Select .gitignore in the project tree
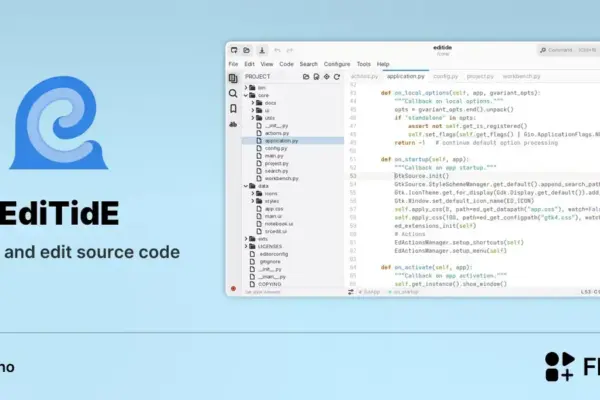This screenshot has width=600, height=400. [x=269, y=262]
